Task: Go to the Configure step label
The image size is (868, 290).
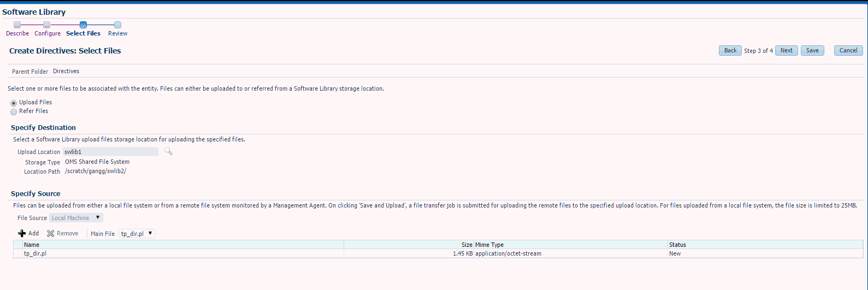Action: [x=48, y=33]
